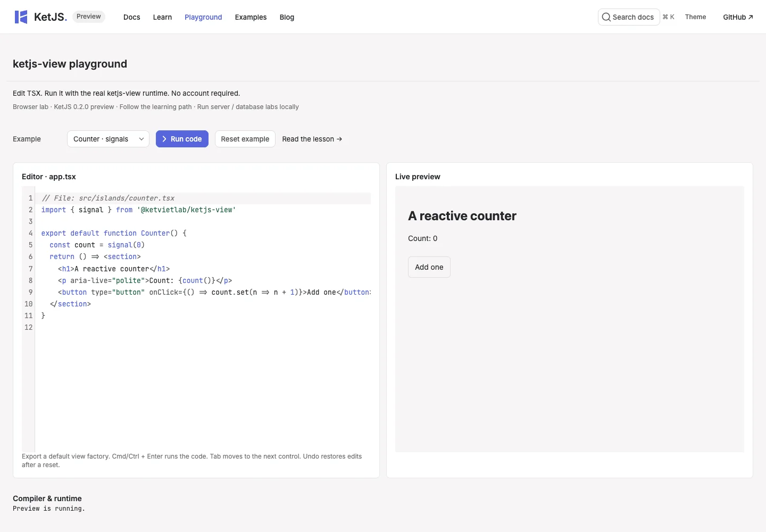Open the Docs menu item
The width and height of the screenshot is (766, 532).
click(x=132, y=17)
